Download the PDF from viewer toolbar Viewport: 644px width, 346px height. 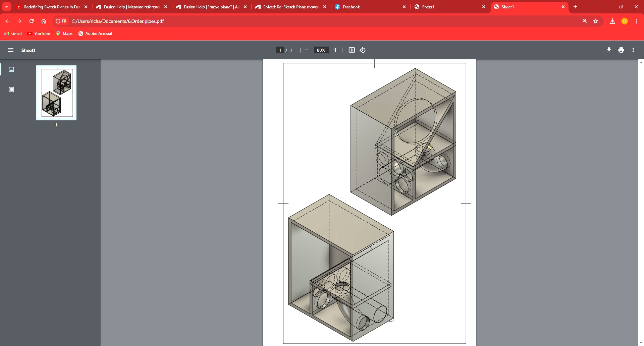click(609, 50)
